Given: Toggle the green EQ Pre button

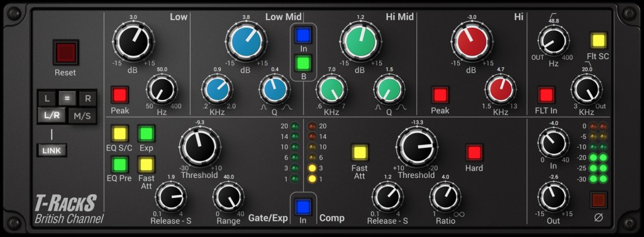Looking at the screenshot, I should [x=119, y=164].
